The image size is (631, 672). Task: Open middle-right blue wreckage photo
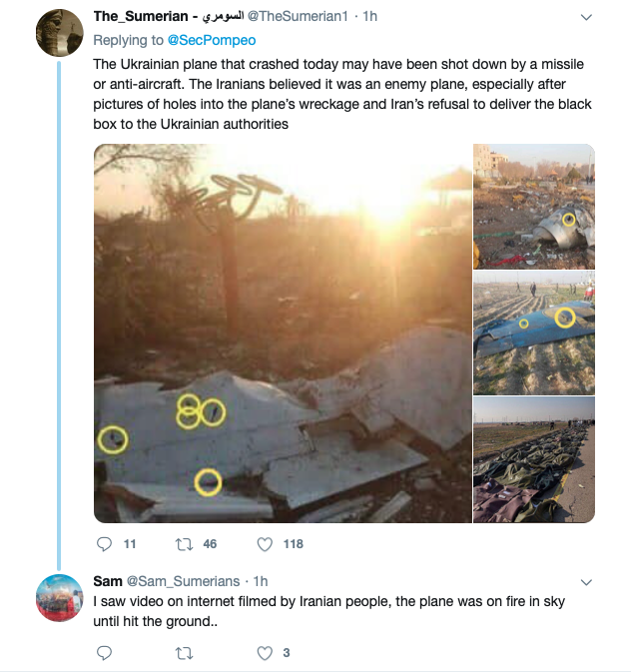point(534,332)
